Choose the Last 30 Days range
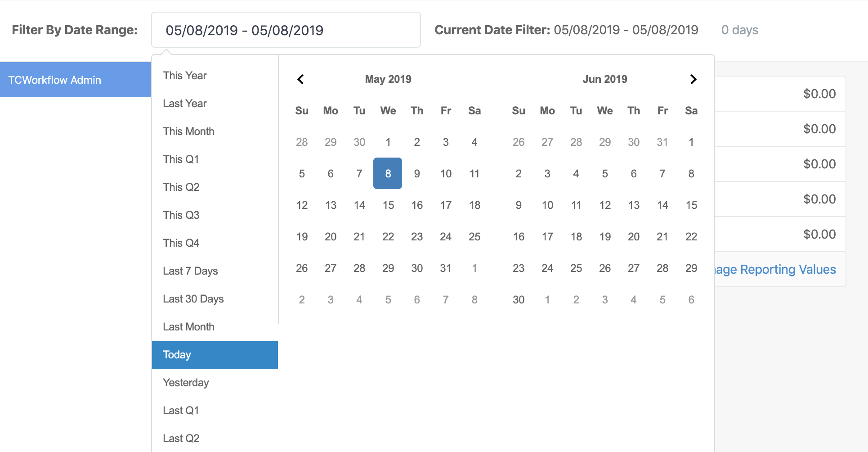 (x=215, y=299)
